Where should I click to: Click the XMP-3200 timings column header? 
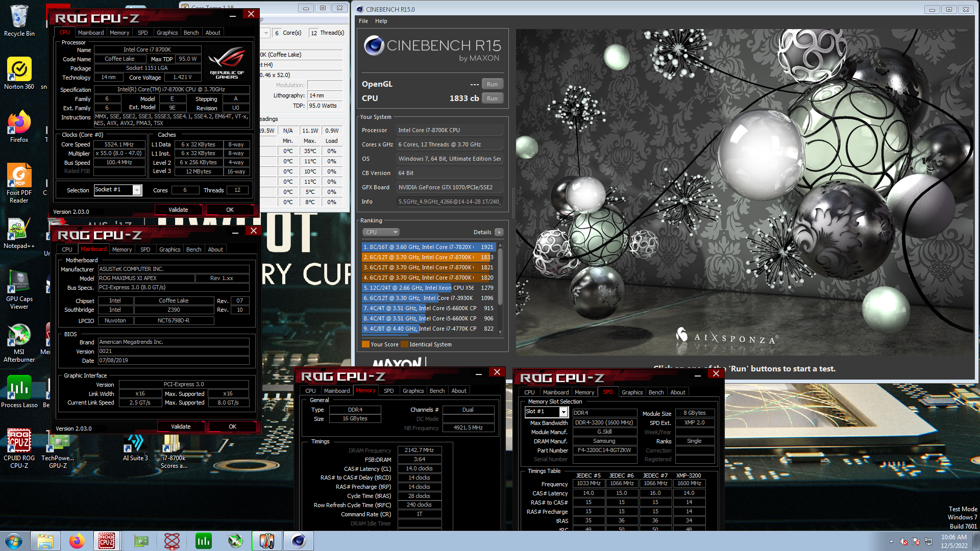(x=689, y=475)
